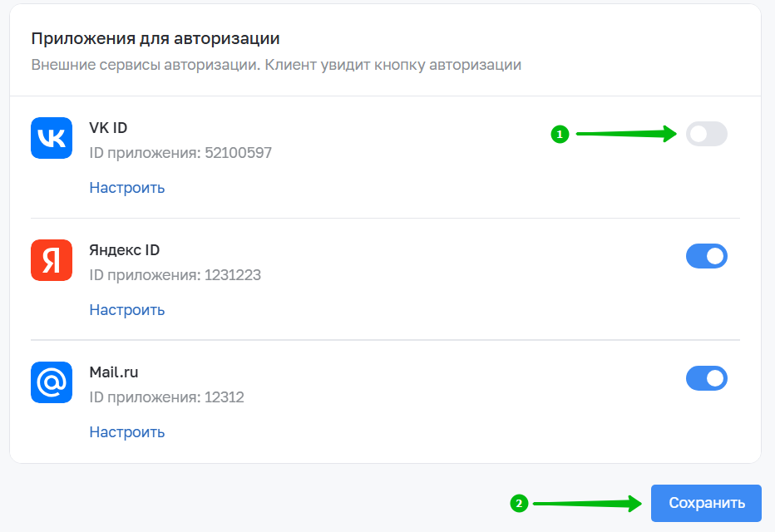Enable the VK ID authorization toggle
This screenshot has height=532, width=775.
pos(706,134)
